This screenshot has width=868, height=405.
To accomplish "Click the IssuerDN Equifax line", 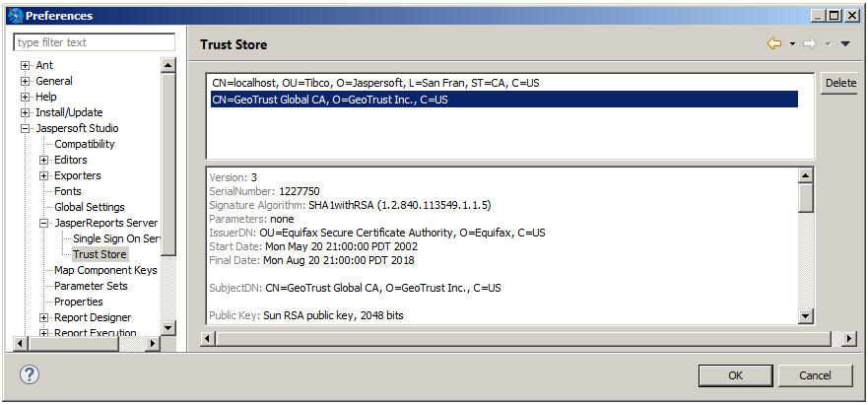I will pos(377,233).
